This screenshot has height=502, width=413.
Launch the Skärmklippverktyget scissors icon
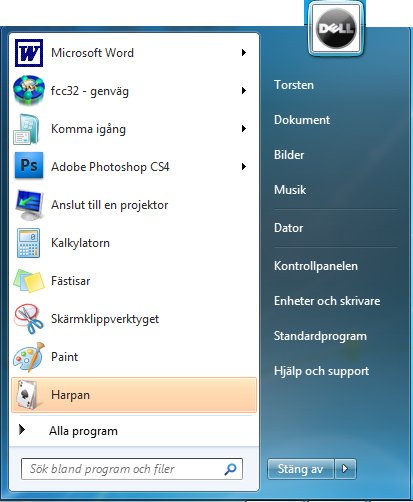pyautogui.click(x=28, y=319)
